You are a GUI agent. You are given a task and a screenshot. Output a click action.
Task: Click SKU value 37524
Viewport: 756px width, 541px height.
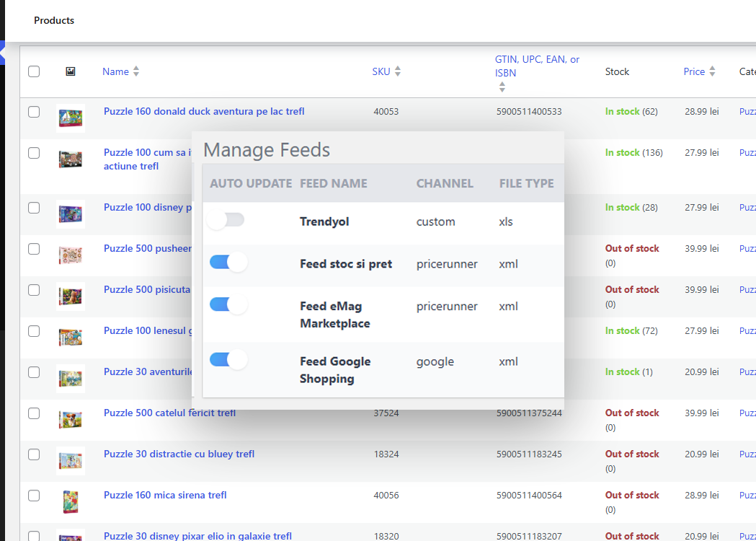tap(386, 413)
